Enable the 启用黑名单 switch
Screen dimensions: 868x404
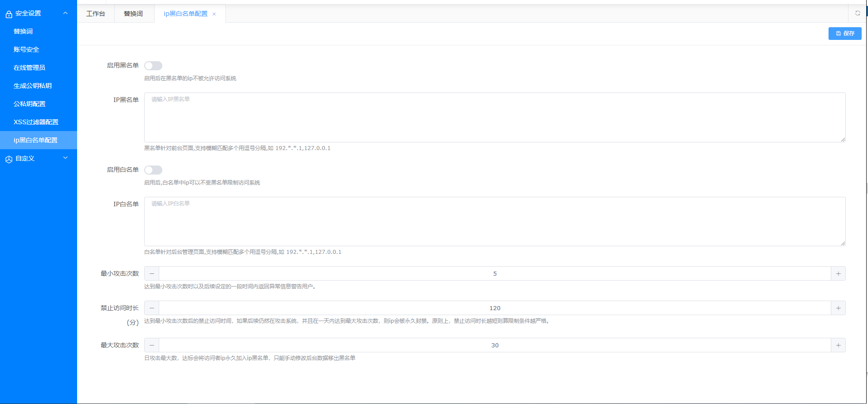153,66
